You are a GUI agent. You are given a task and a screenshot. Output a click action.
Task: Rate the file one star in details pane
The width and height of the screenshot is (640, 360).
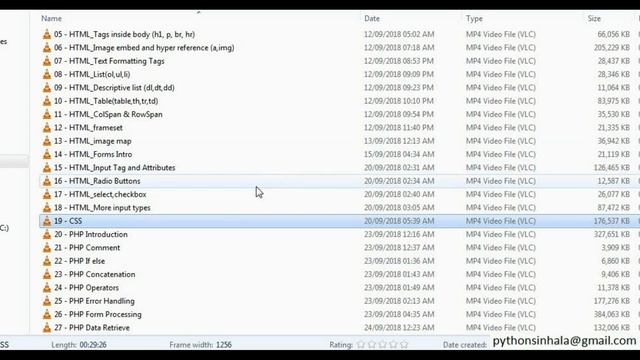pyautogui.click(x=361, y=344)
